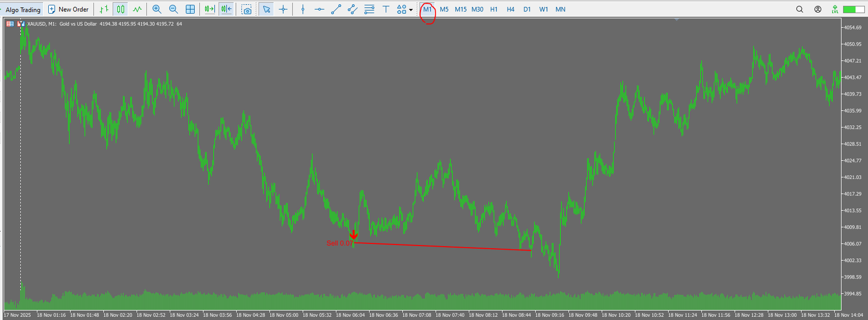
Task: Switch to the M15 timeframe
Action: pos(461,9)
